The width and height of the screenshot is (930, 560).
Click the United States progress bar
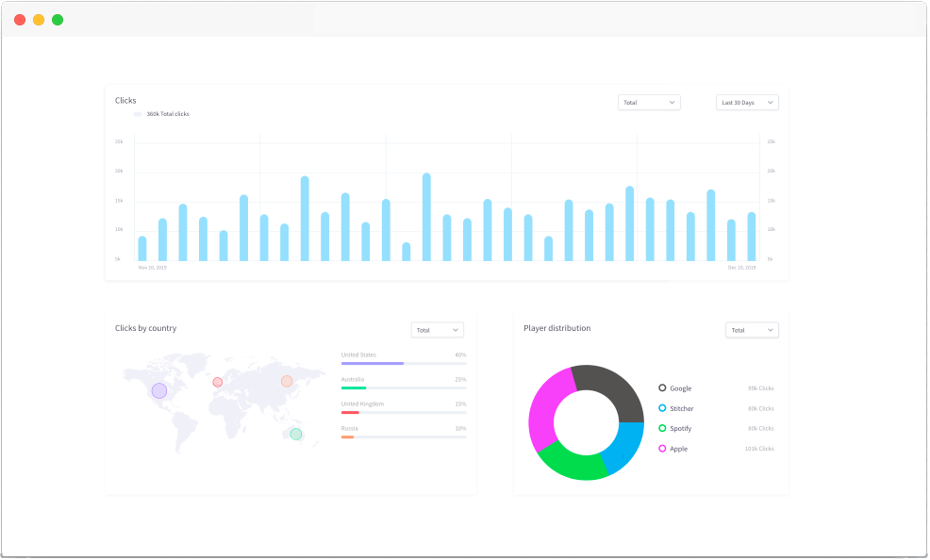pos(403,363)
